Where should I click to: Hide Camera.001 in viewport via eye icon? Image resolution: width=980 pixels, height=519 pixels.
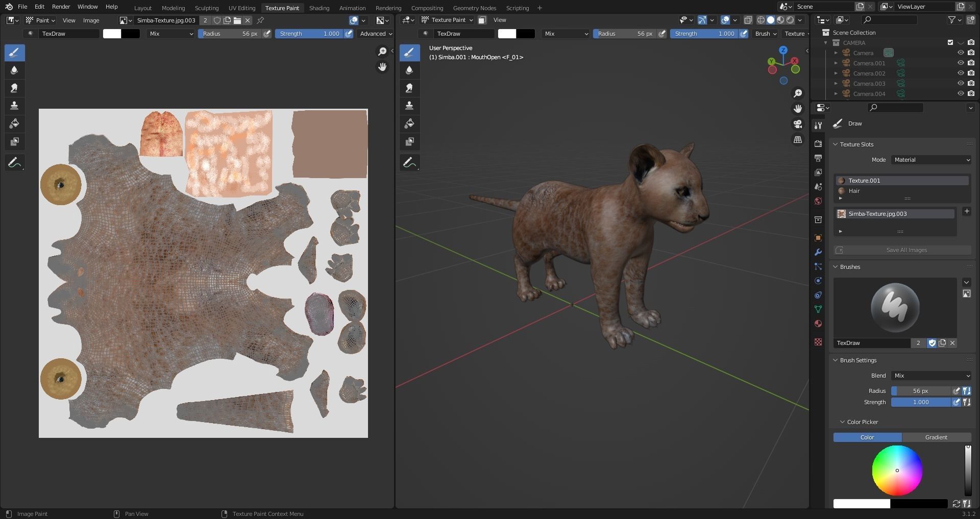961,63
